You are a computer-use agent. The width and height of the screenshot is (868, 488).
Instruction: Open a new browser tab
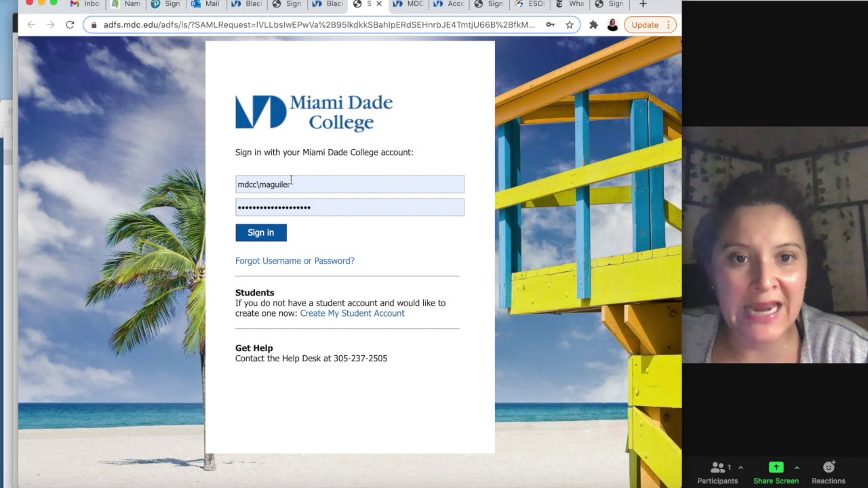click(x=643, y=4)
